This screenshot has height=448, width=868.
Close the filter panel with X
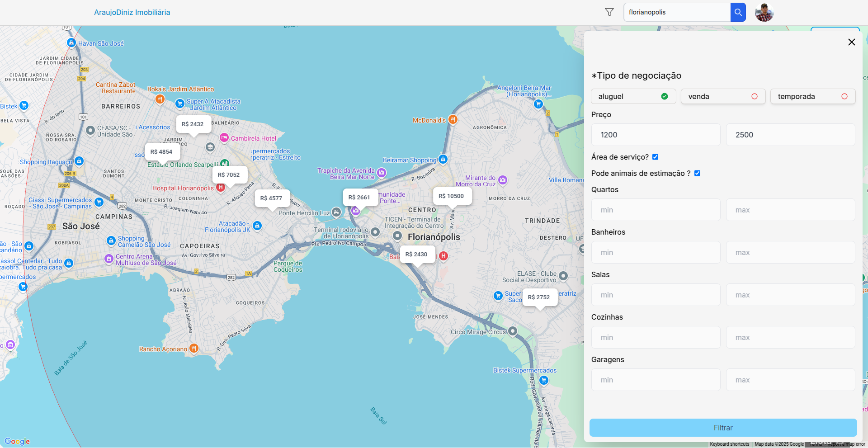coord(851,42)
